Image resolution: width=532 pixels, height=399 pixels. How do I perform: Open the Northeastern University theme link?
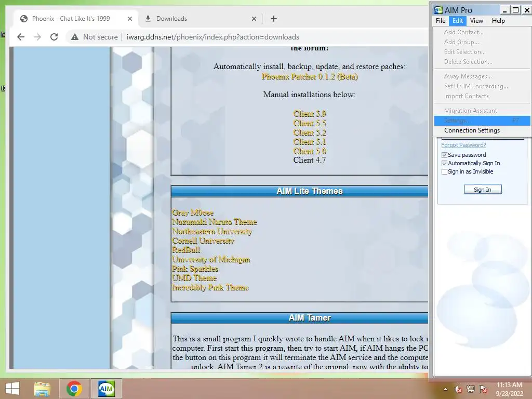[212, 231]
